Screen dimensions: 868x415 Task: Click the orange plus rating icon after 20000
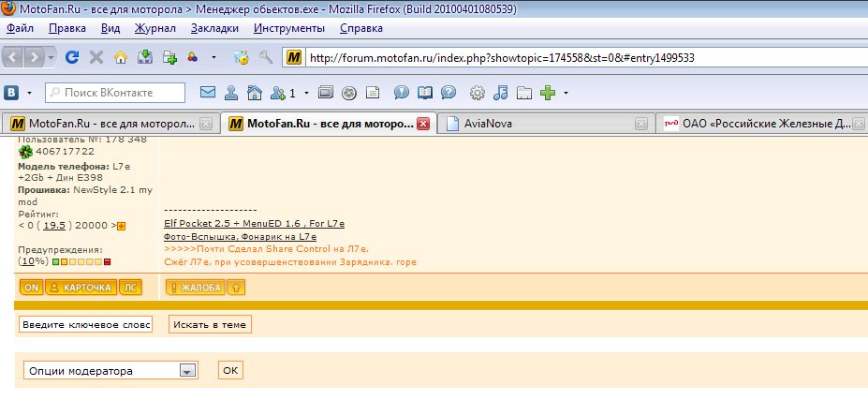click(121, 226)
